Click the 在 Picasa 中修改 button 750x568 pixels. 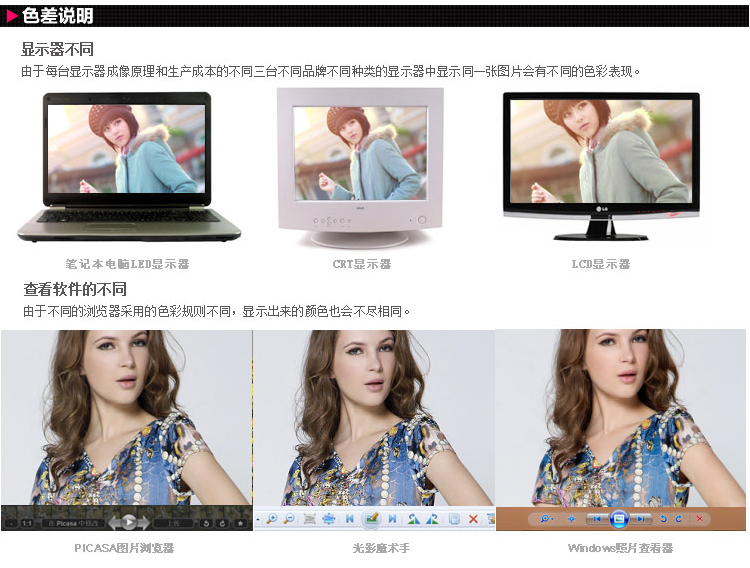point(73,523)
